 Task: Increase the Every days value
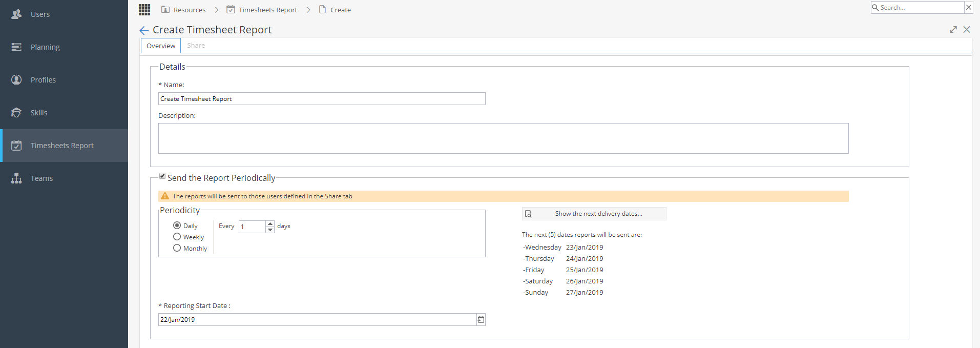point(270,223)
